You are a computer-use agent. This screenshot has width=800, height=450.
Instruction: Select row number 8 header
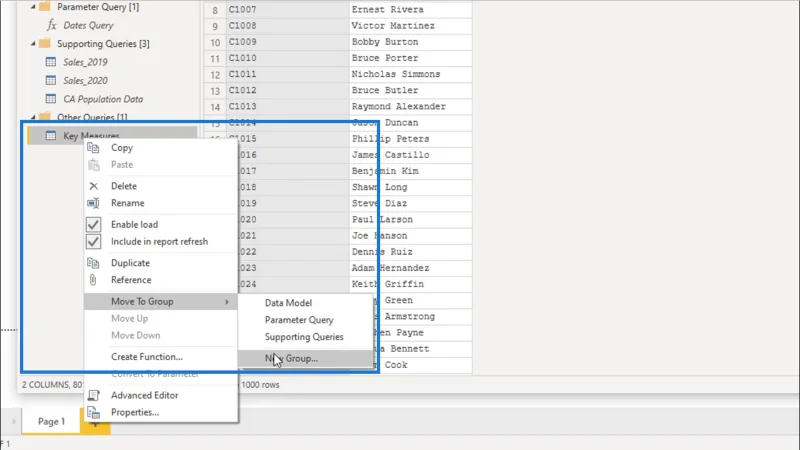[215, 10]
